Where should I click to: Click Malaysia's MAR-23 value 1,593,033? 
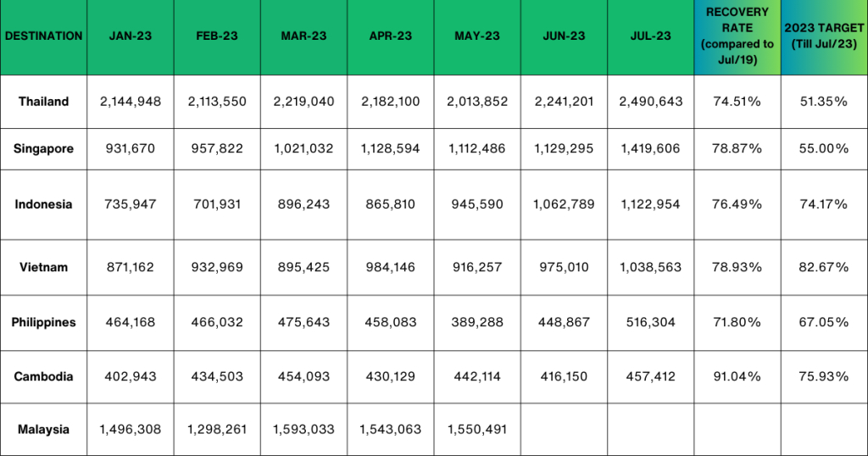(303, 430)
